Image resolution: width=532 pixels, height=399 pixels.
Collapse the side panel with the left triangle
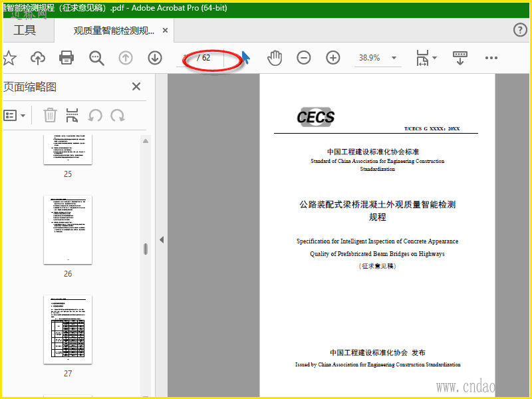pos(162,240)
